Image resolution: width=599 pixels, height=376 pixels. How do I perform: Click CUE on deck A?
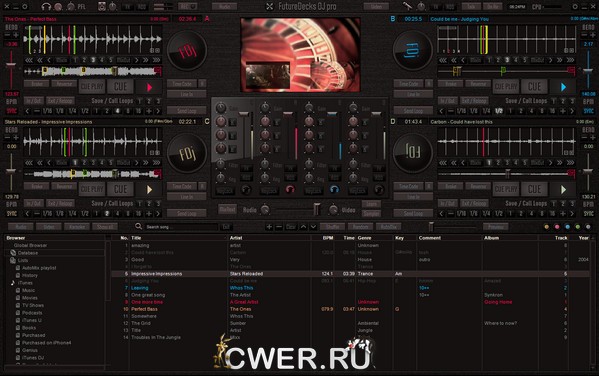[120, 87]
